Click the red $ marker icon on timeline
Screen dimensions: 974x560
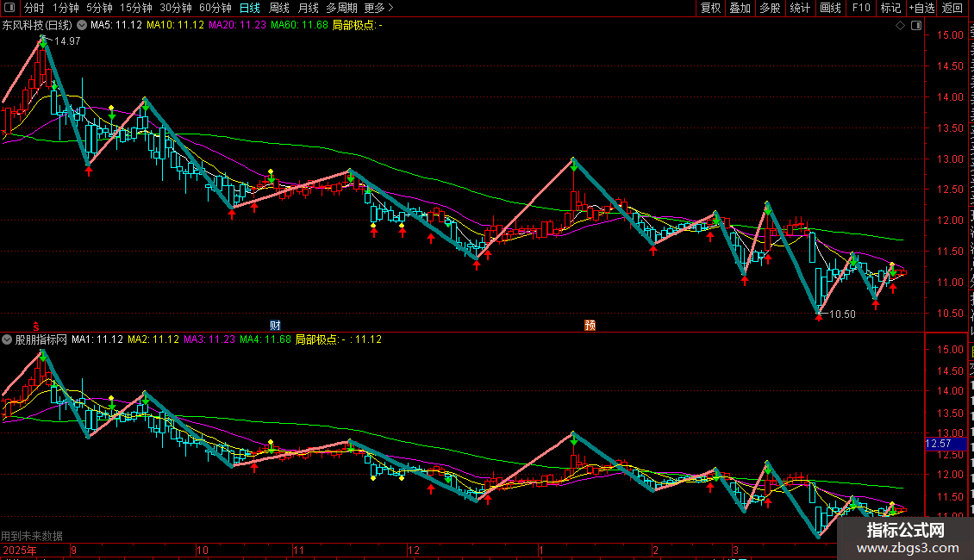coord(35,326)
